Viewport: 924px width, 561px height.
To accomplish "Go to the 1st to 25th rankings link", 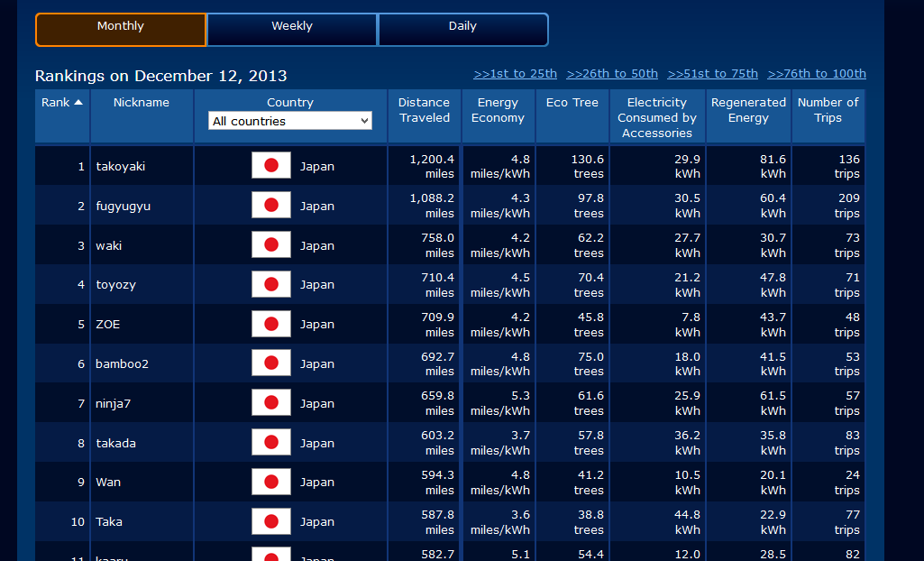I will (515, 74).
